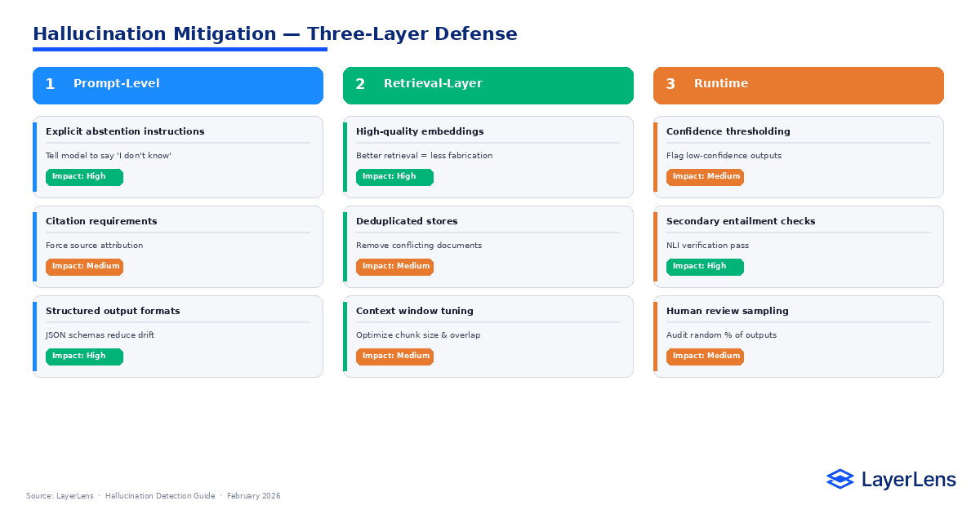980x514 pixels.
Task: Click 'Remove conflicting documents' text
Action: [419, 246]
